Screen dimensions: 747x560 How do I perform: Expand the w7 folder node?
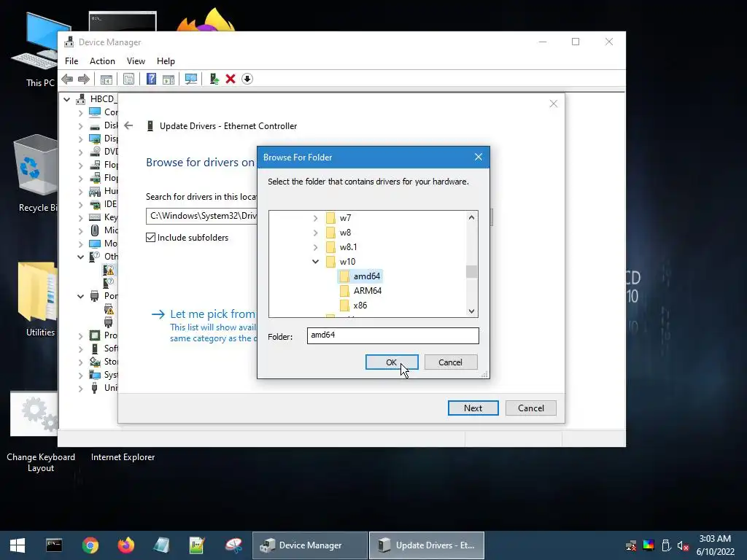coord(315,218)
